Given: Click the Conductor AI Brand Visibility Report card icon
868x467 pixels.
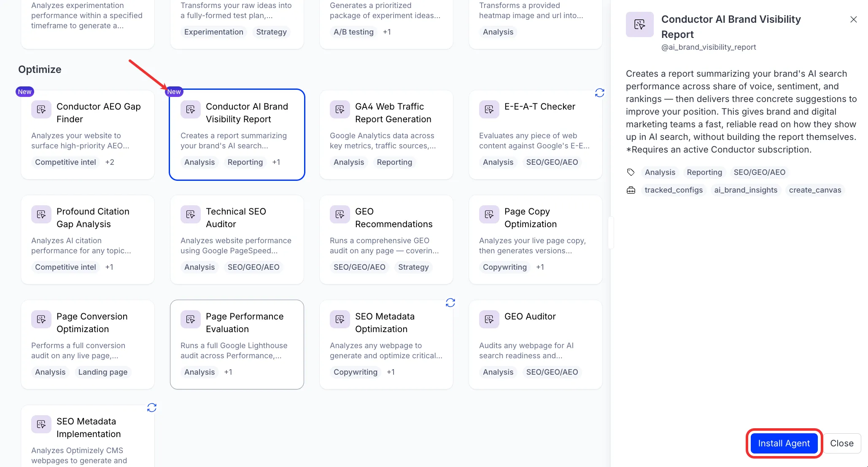Looking at the screenshot, I should (x=191, y=110).
